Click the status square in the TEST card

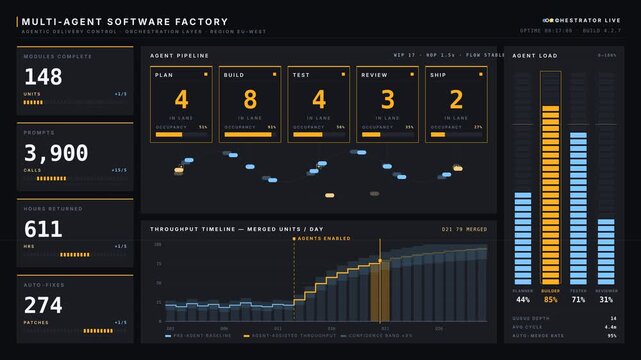coord(343,74)
